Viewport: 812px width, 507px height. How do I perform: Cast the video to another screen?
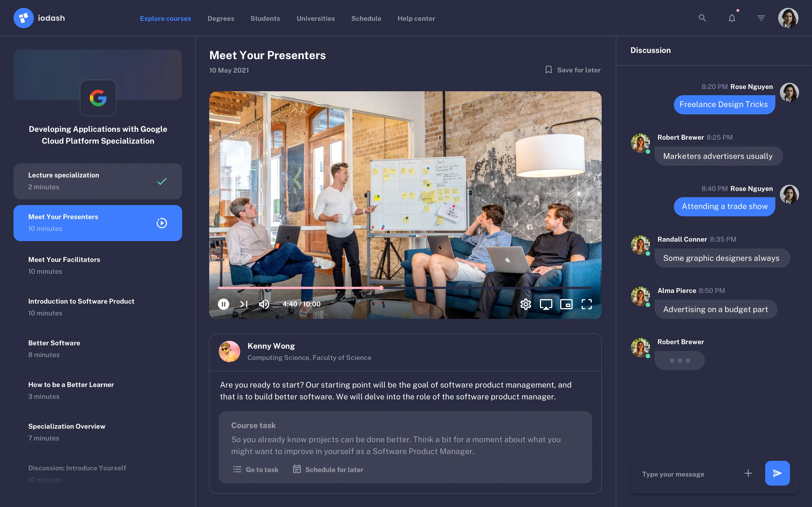546,304
